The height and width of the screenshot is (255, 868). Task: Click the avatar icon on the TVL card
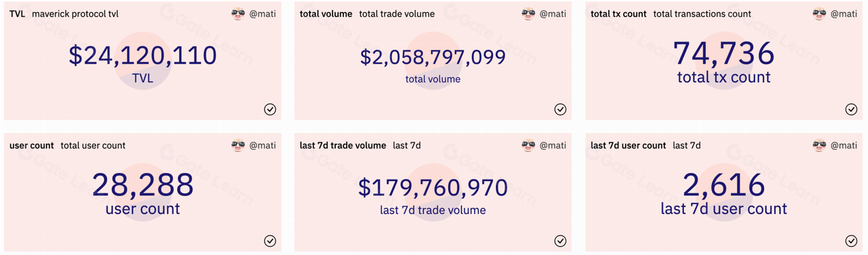[x=238, y=14]
